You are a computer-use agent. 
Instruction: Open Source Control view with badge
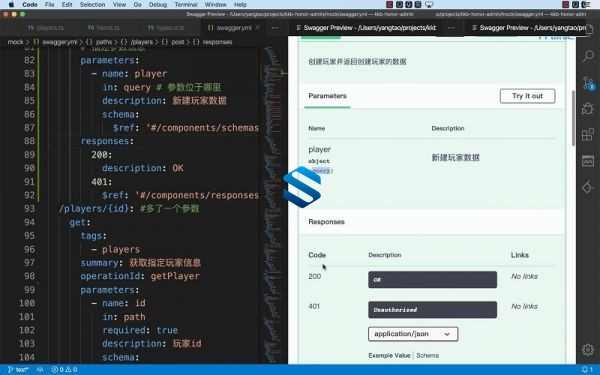point(588,83)
